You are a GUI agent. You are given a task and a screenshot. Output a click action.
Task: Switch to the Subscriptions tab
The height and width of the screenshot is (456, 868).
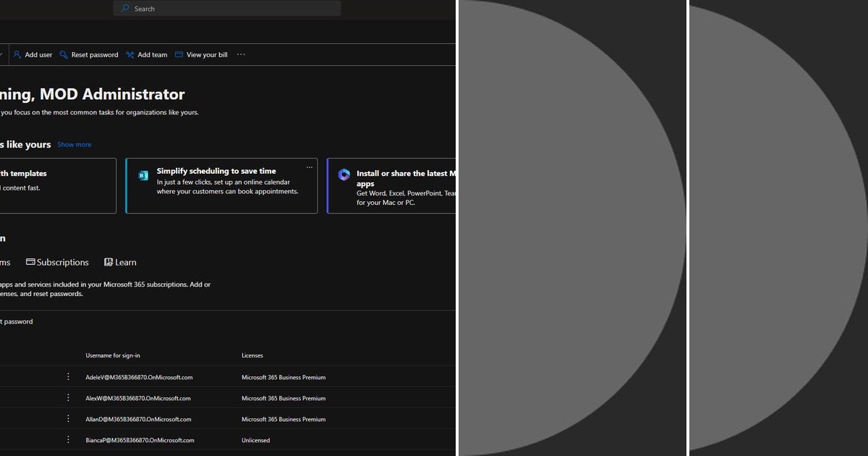[62, 261]
